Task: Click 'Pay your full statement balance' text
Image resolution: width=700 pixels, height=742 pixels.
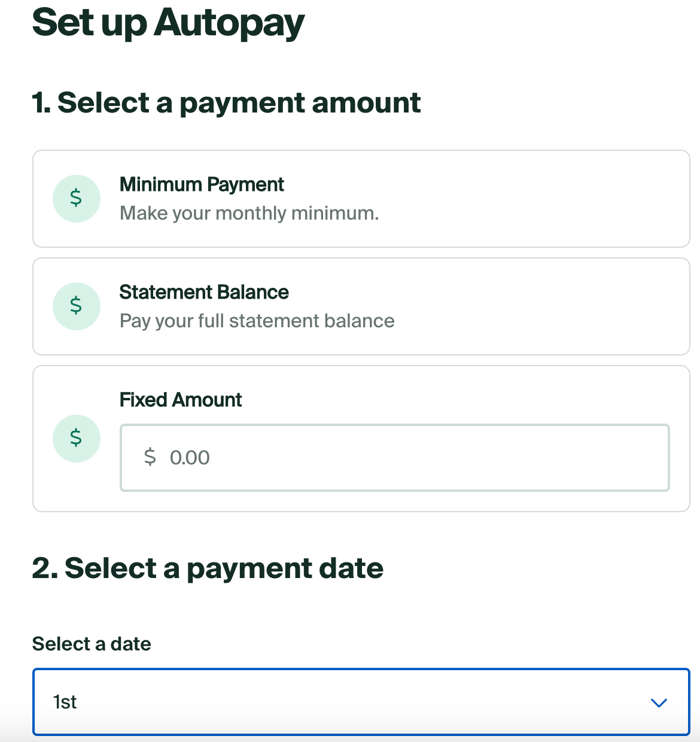Action: click(x=257, y=321)
